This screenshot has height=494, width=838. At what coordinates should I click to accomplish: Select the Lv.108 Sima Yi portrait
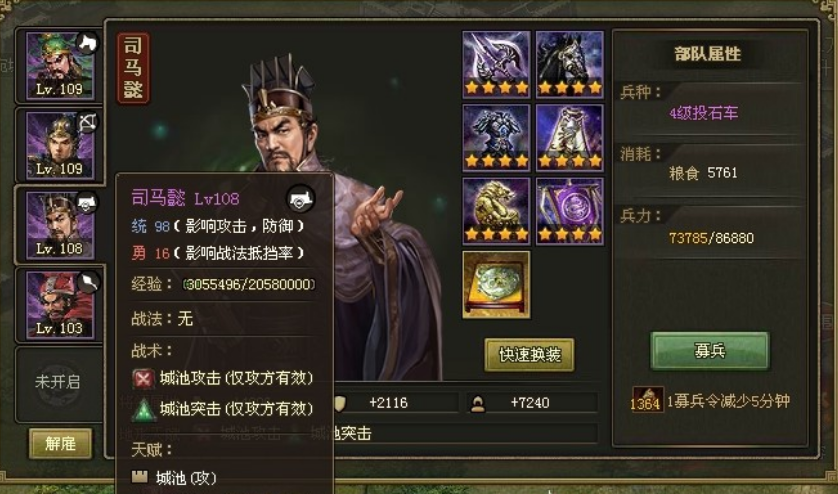(60, 225)
